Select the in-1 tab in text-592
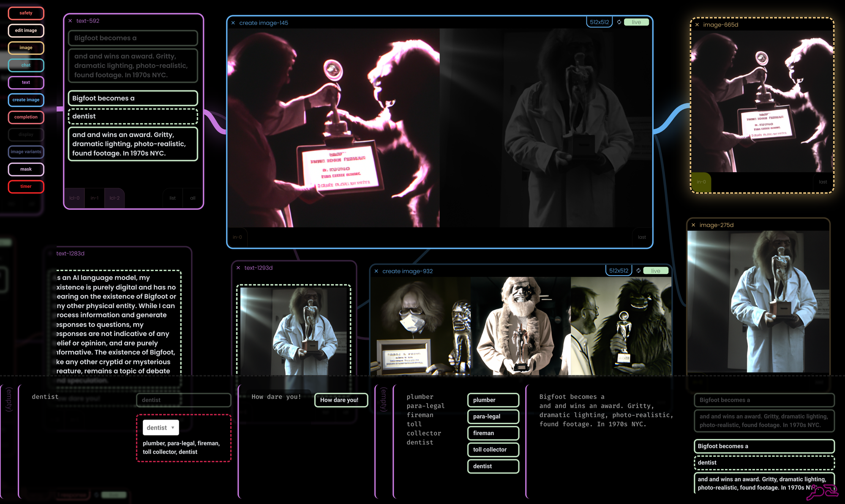The image size is (845, 504). (94, 198)
